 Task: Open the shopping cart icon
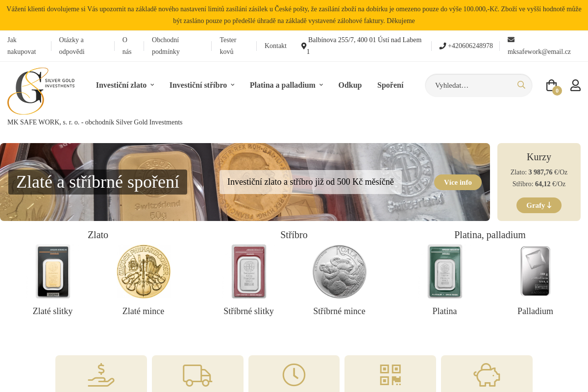tap(552, 85)
